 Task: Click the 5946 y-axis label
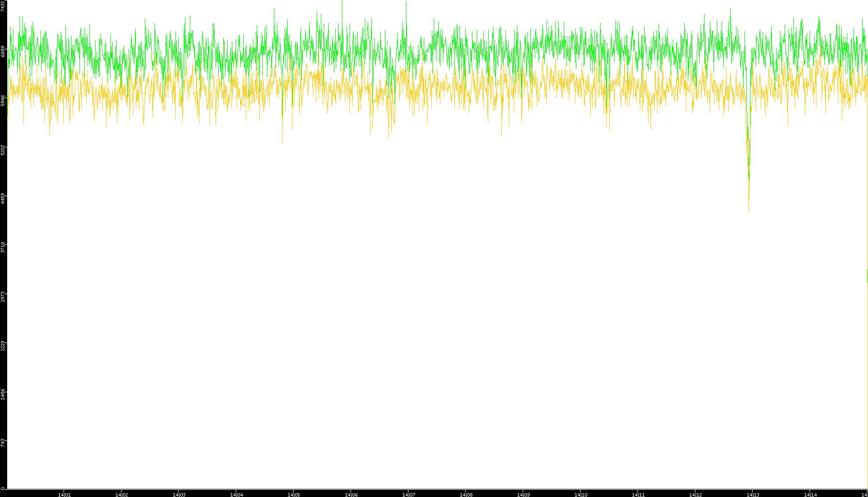coord(3,100)
